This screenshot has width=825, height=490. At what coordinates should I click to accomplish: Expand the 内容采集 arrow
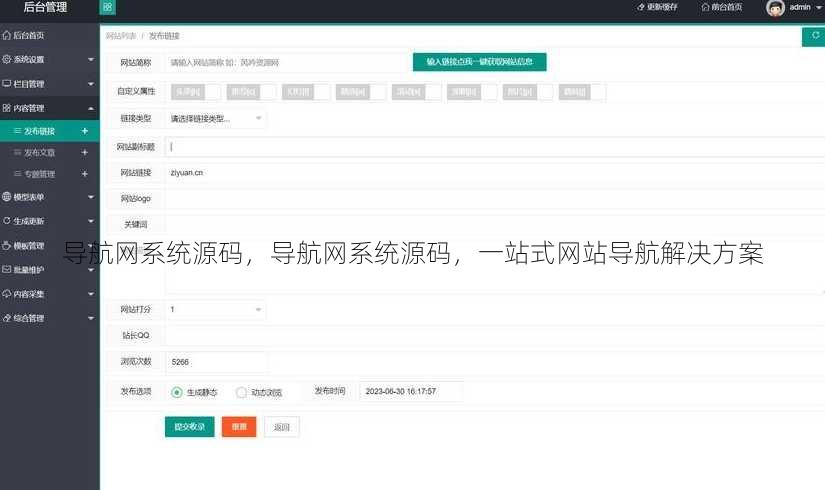pos(90,294)
